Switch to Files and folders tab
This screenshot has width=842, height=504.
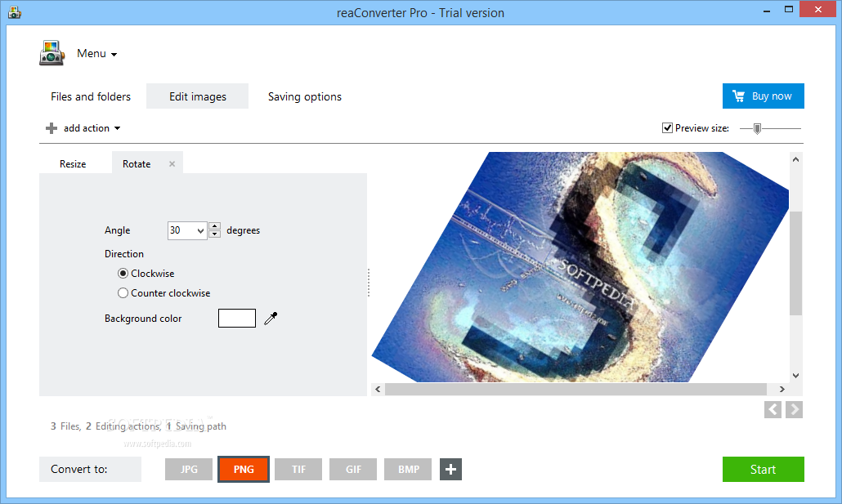(91, 96)
